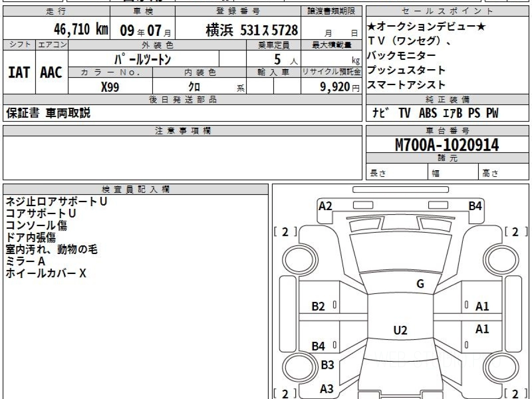Select the exterior color パールツートン
Screen dimensions: 532x399
click(143, 59)
